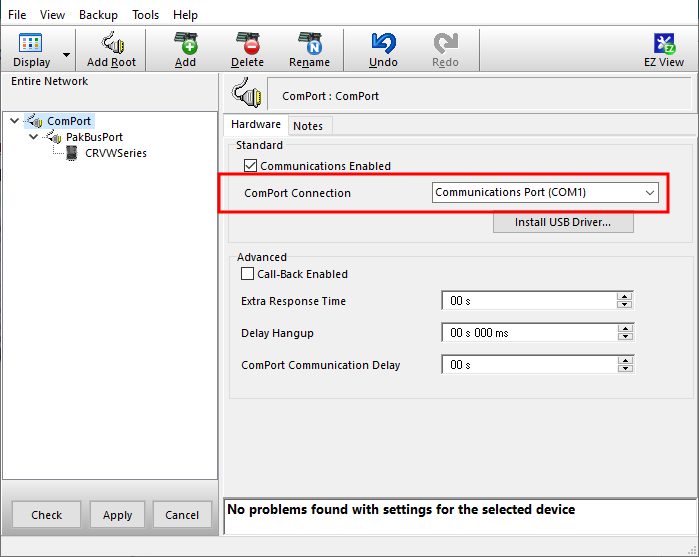Click the Display toolbar icon
This screenshot has width=699, height=557.
[31, 44]
